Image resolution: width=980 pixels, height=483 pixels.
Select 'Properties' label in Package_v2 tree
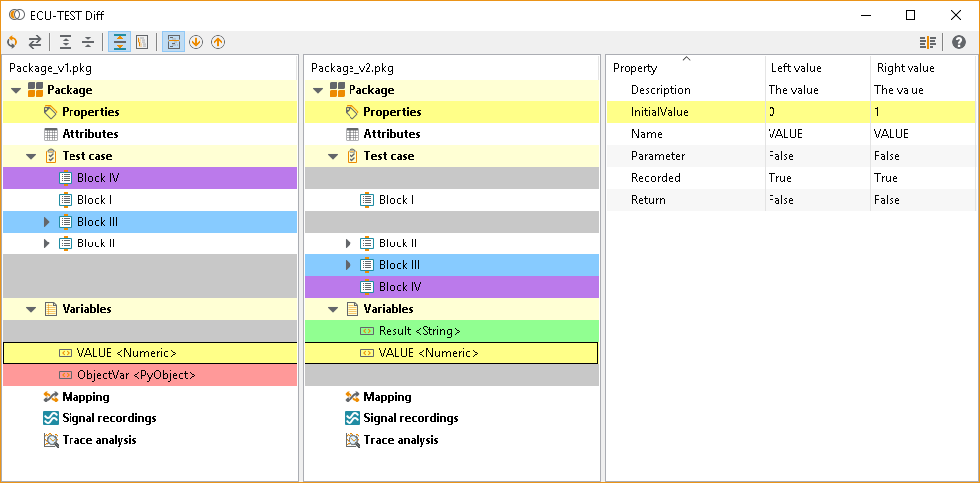pyautogui.click(x=392, y=112)
